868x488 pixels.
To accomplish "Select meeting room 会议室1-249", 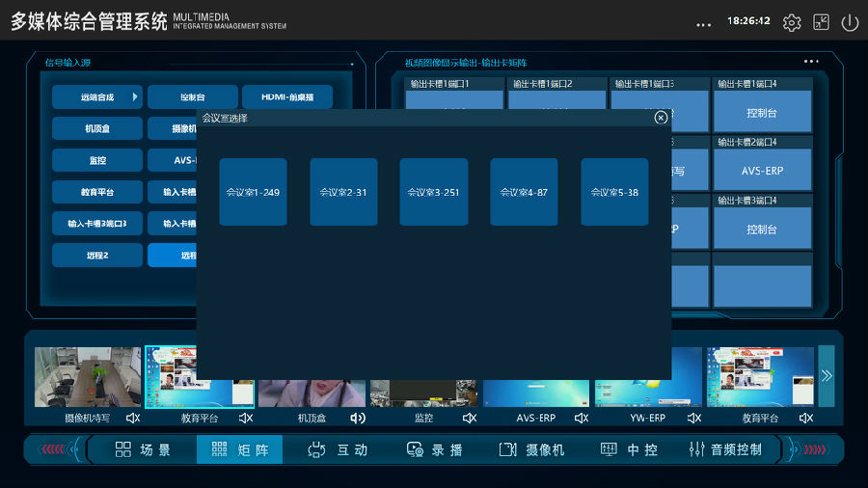I will coord(253,192).
